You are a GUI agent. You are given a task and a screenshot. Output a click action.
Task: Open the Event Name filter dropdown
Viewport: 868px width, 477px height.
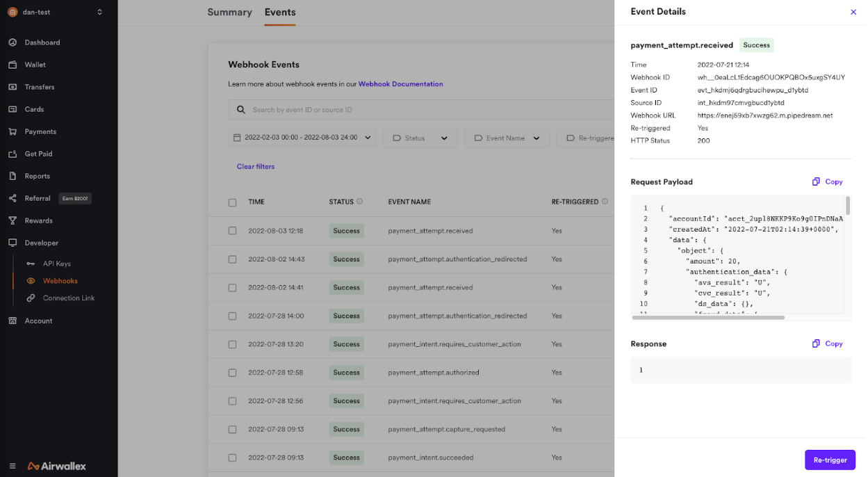pos(507,138)
